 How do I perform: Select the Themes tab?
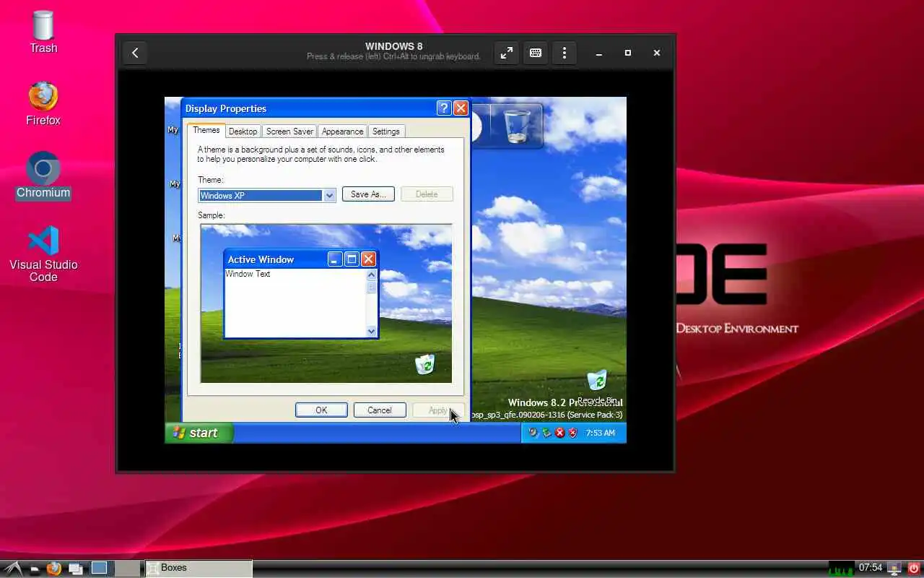coord(206,130)
